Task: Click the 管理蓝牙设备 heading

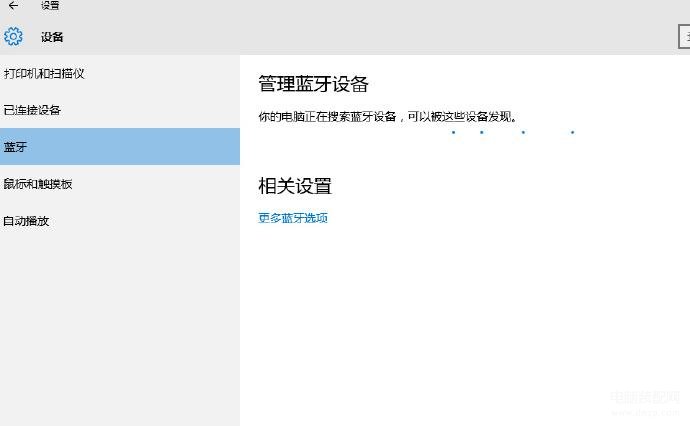Action: 313,84
